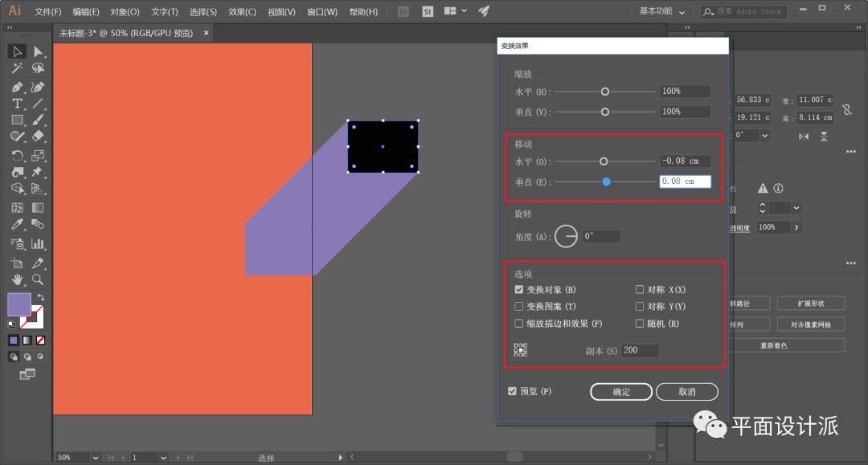Open Adobe Stock via St icon
This screenshot has width=868, height=465.
pyautogui.click(x=428, y=12)
